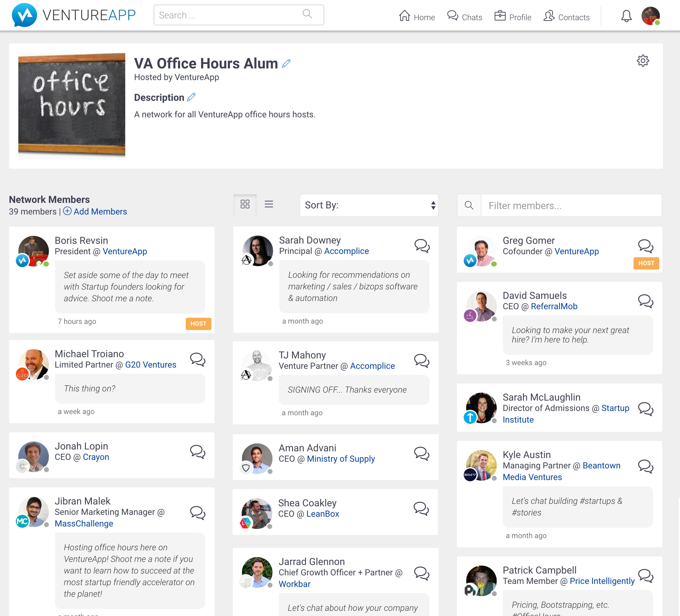
Task: Edit network name with pencil icon
Action: click(x=286, y=64)
